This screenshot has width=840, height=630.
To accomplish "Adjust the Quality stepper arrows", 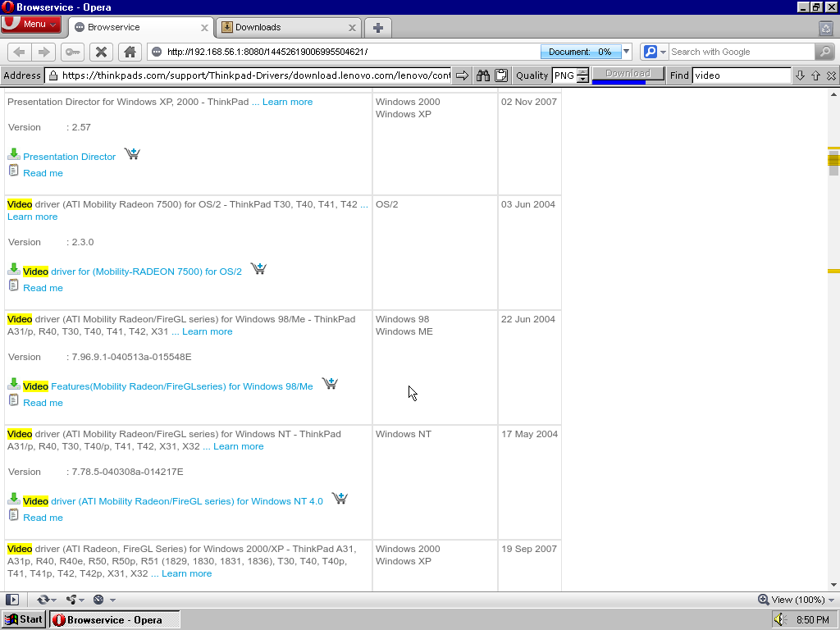I will pyautogui.click(x=583, y=75).
